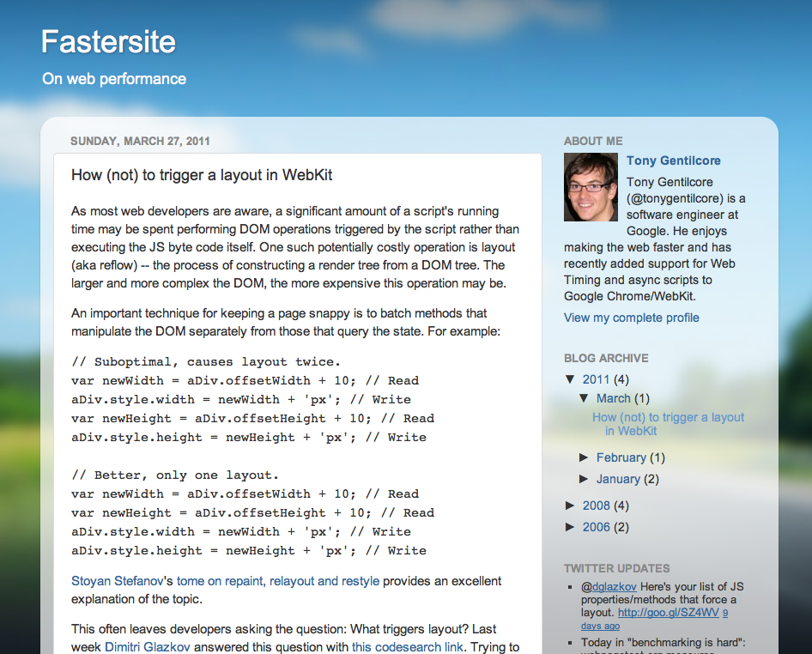This screenshot has height=654, width=812.
Task: Click the '// Better, only one layout.' code comment
Action: click(x=175, y=475)
